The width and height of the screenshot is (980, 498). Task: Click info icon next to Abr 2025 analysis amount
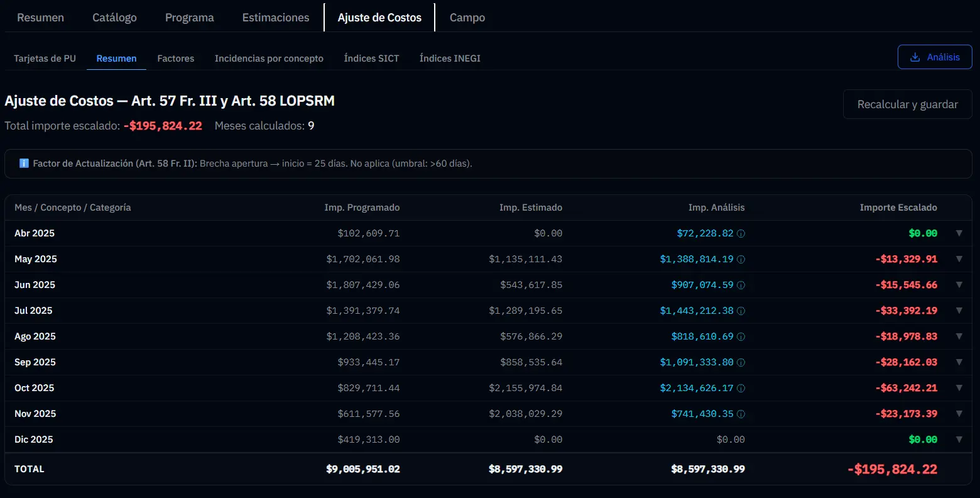coord(741,234)
